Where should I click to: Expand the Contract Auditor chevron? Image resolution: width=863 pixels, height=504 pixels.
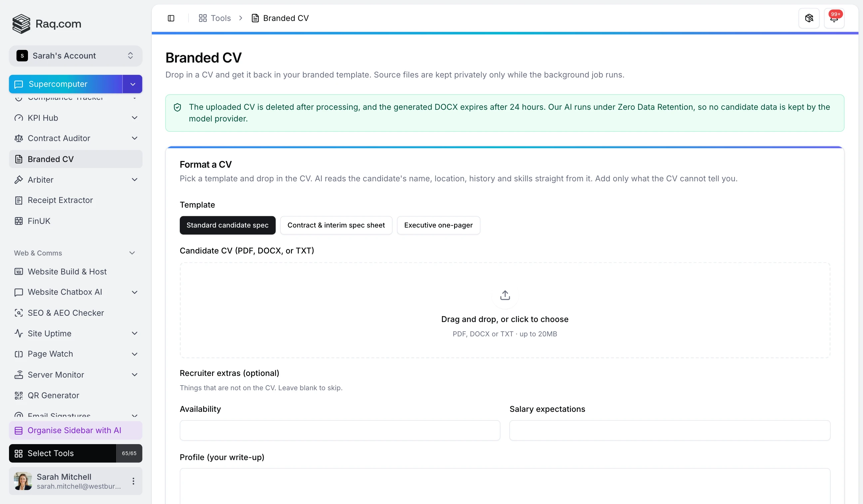pyautogui.click(x=135, y=138)
